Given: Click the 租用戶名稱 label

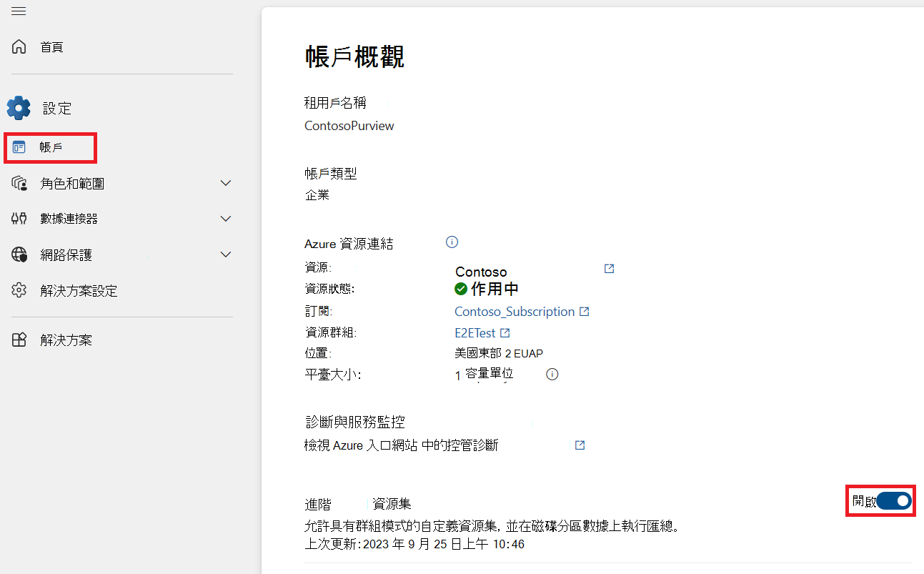Looking at the screenshot, I should point(335,103).
